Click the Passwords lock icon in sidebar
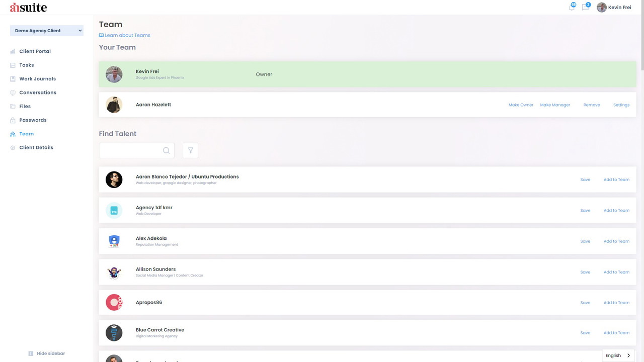Screen dimensions: 644x362 (x=13, y=120)
